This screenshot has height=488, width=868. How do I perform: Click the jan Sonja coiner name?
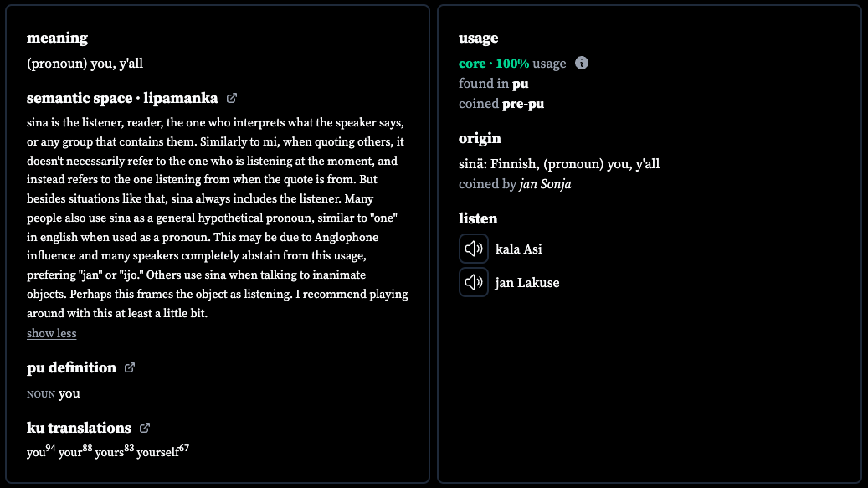[x=545, y=183]
